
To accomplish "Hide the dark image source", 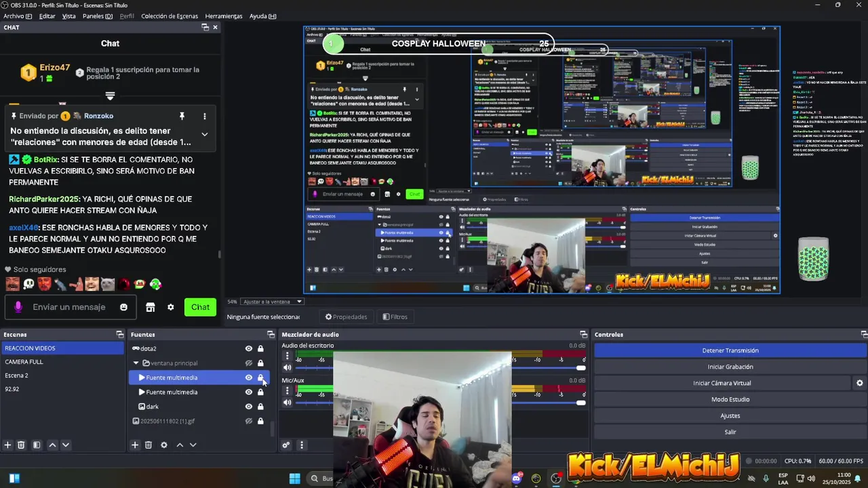I will (249, 407).
